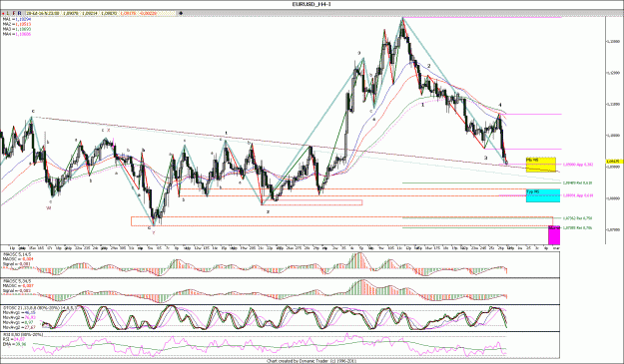Click the red Y wave label at the lowest low
624x364 pixels.
(x=154, y=232)
